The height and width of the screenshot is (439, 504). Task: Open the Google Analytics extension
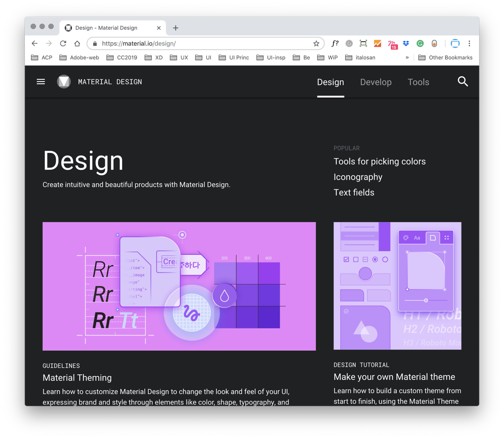point(377,44)
